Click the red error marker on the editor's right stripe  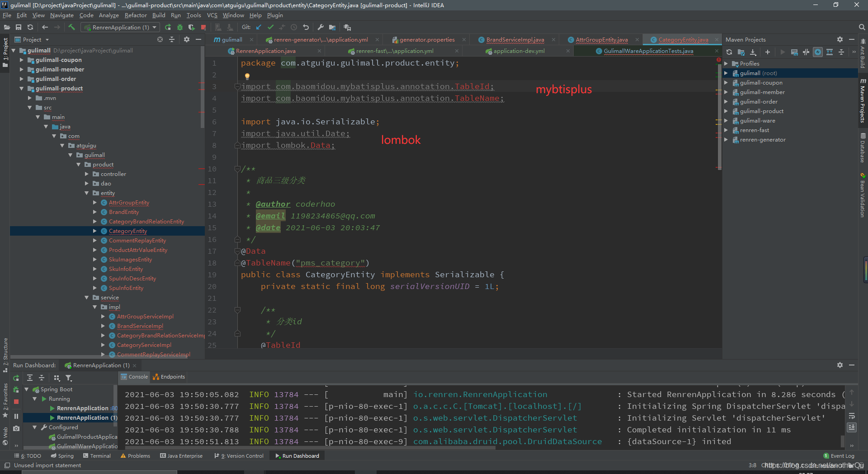(x=718, y=60)
